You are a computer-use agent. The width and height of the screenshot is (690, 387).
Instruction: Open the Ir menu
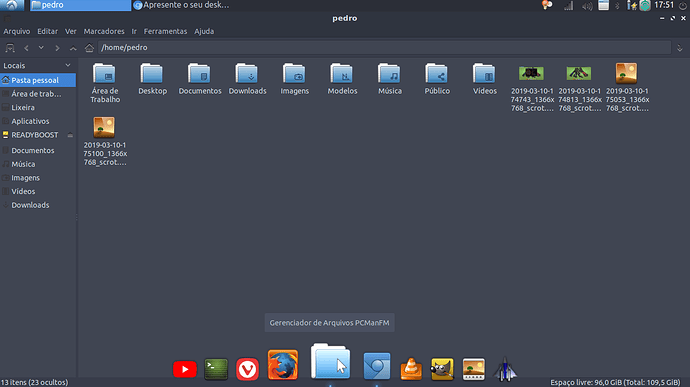point(134,31)
